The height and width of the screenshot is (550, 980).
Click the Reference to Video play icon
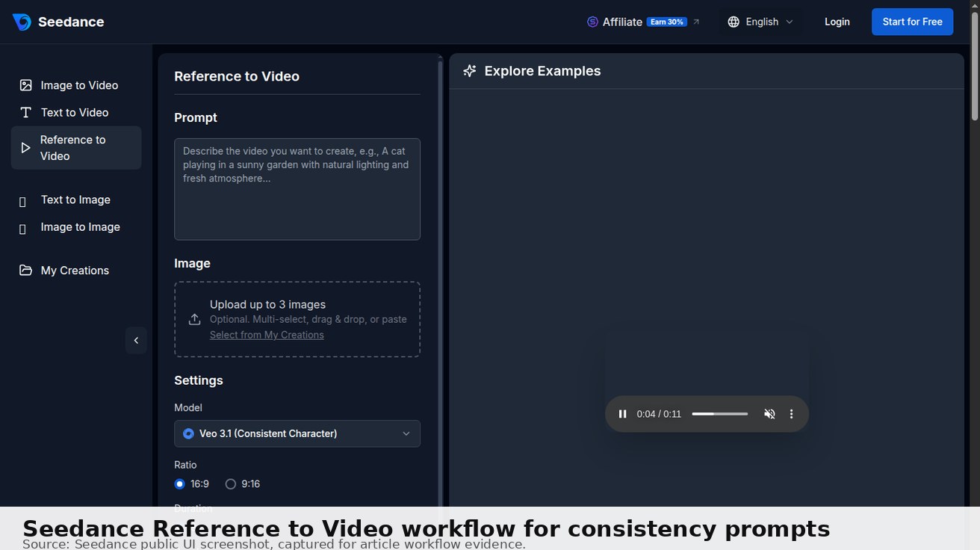pyautogui.click(x=25, y=148)
